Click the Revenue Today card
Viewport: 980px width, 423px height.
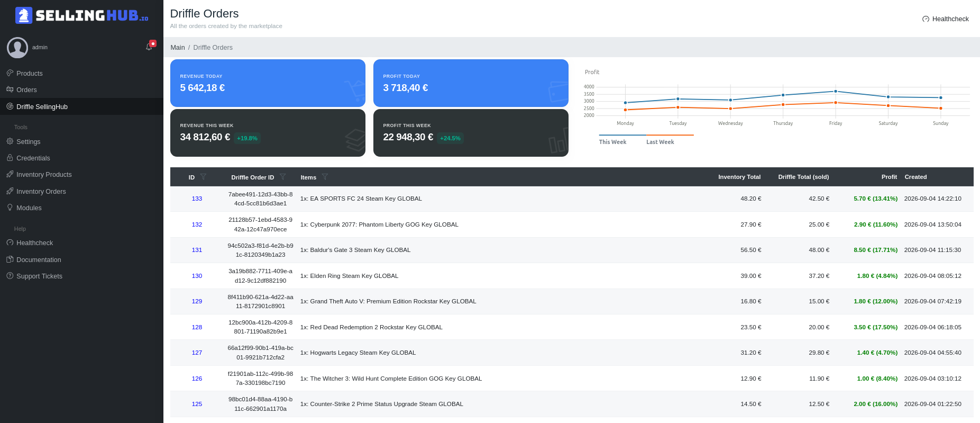pyautogui.click(x=268, y=83)
